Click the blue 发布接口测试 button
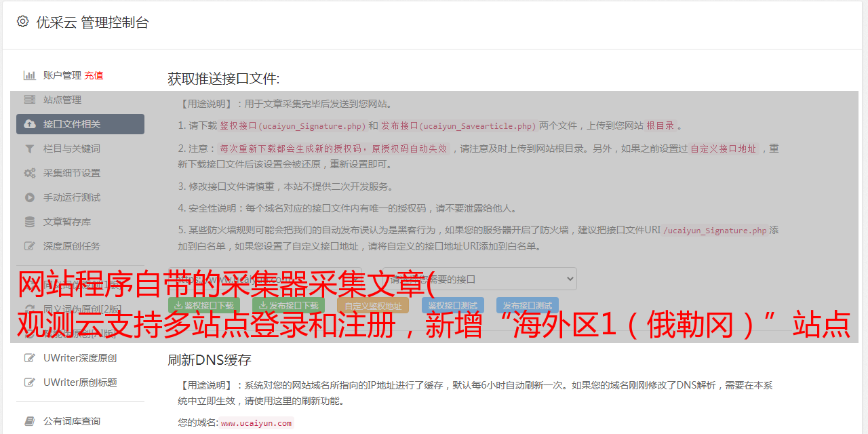868x434 pixels. (x=528, y=306)
